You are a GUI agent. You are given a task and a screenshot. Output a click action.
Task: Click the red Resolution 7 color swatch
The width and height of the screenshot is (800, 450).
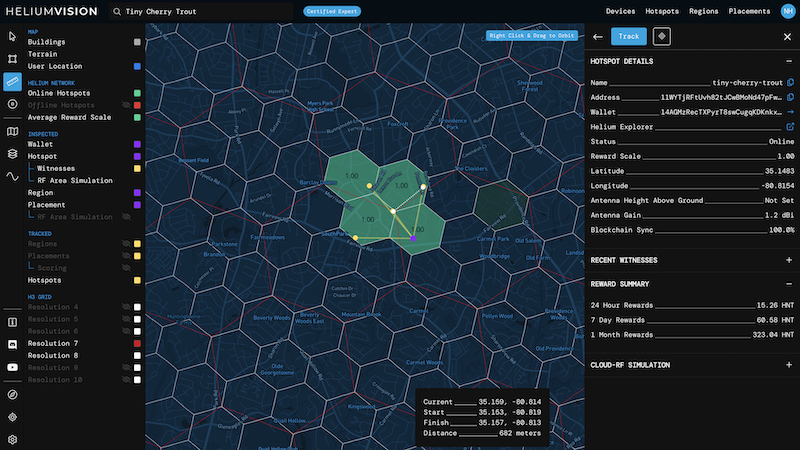coord(137,343)
